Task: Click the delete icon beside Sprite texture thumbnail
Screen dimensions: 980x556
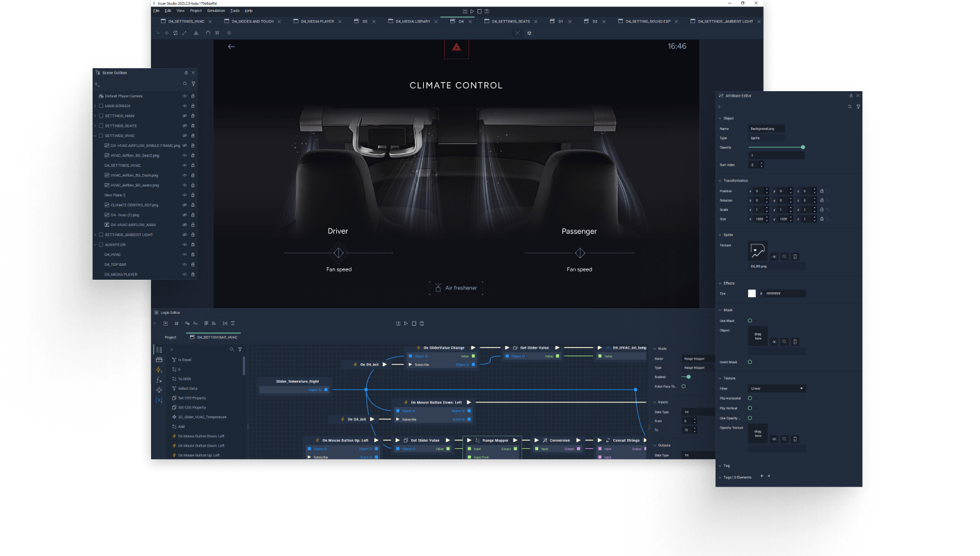Action: pyautogui.click(x=795, y=257)
